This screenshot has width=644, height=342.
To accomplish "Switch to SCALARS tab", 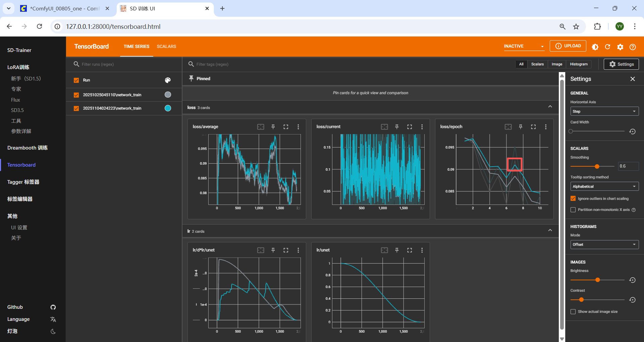I will point(166,47).
